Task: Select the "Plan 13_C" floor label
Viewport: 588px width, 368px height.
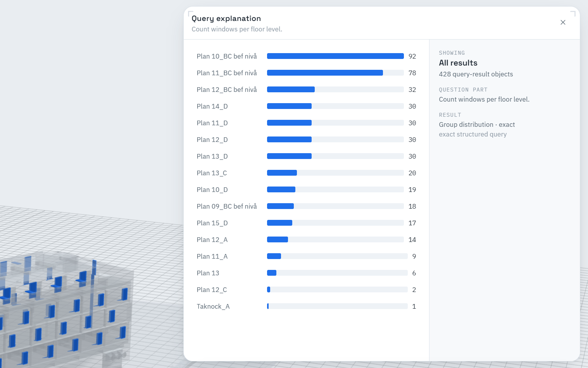Action: 212,173
